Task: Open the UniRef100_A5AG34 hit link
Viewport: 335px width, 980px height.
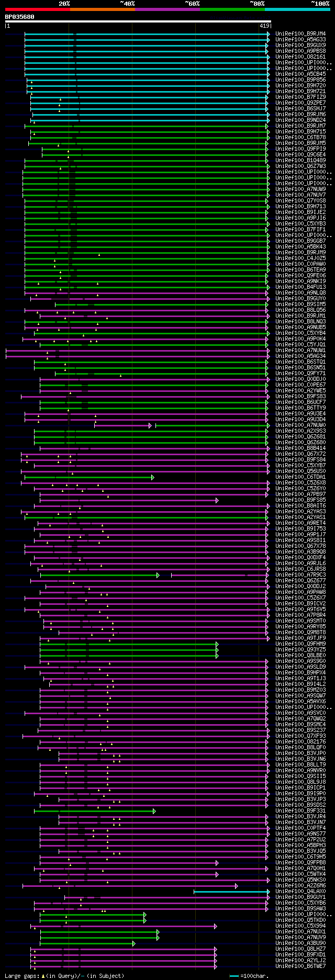Action: coord(300,356)
